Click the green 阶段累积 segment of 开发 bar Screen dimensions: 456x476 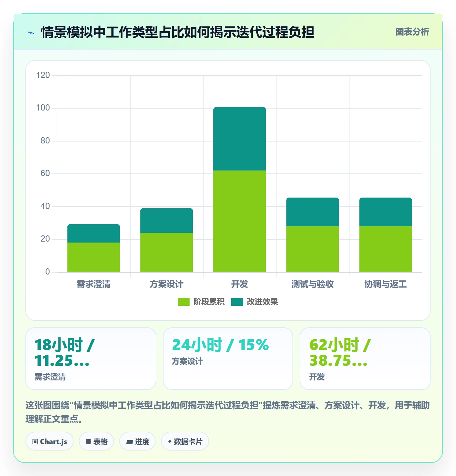pyautogui.click(x=240, y=221)
